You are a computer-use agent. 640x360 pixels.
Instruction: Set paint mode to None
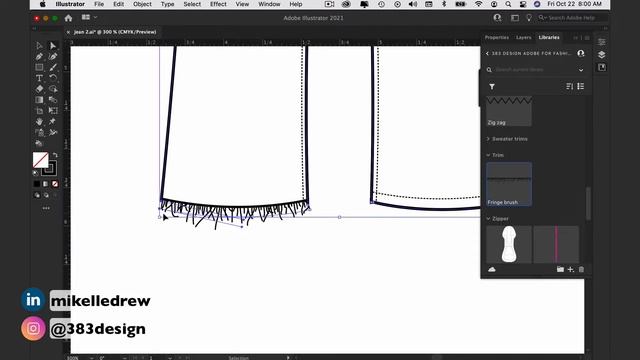point(55,184)
